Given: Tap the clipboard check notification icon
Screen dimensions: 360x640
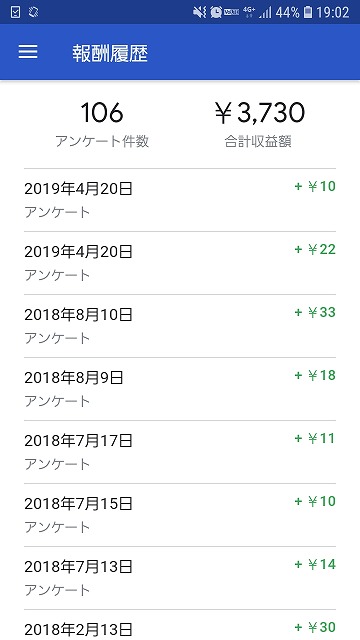Looking at the screenshot, I should click(x=15, y=12).
